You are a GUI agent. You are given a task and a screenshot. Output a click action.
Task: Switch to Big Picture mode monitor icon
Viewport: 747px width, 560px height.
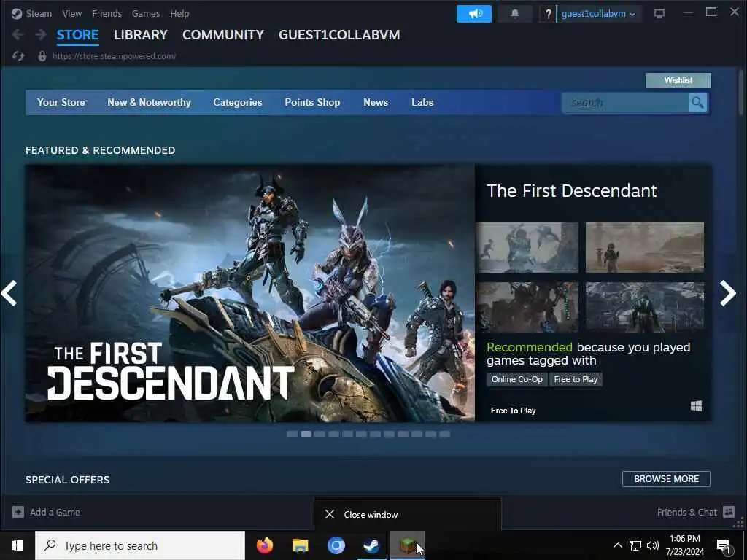tap(659, 14)
